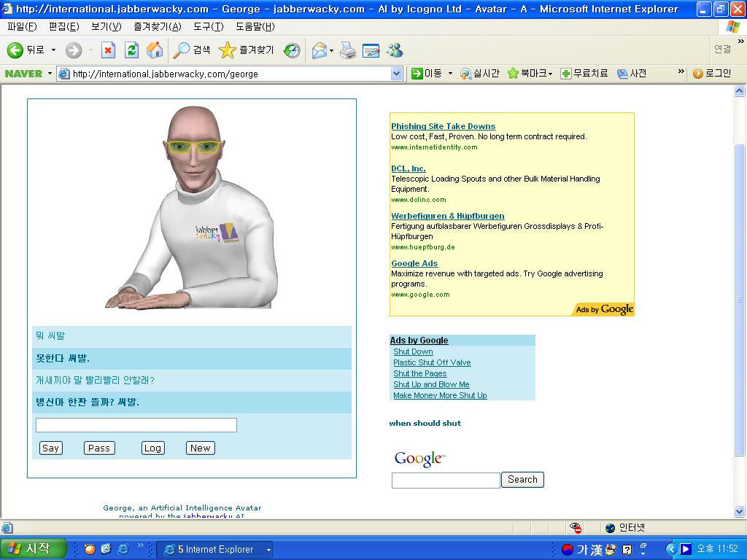The height and width of the screenshot is (560, 747).
Task: Open the 파일(F) menu
Action: [22, 27]
